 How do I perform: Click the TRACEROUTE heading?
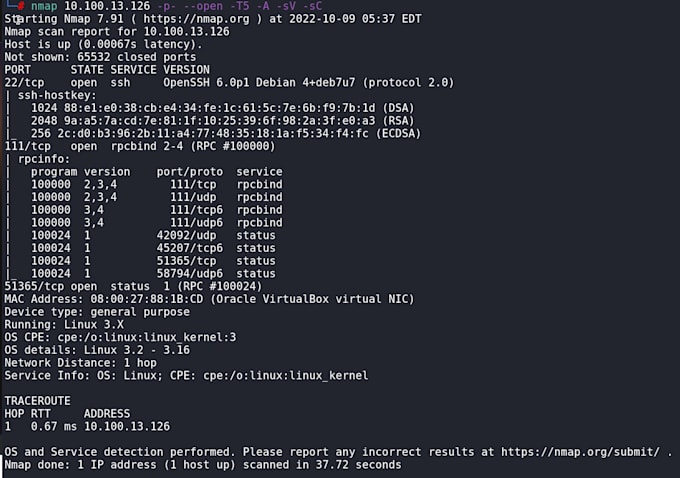pyautogui.click(x=38, y=401)
